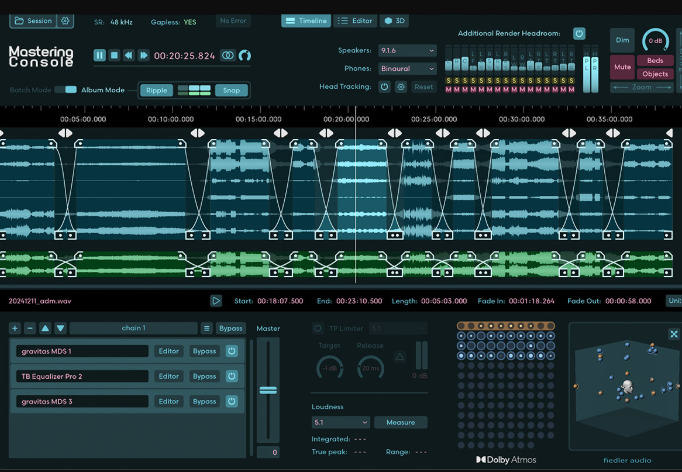The height and width of the screenshot is (472, 682).
Task: Mute the first speaker channel
Action: click(448, 89)
